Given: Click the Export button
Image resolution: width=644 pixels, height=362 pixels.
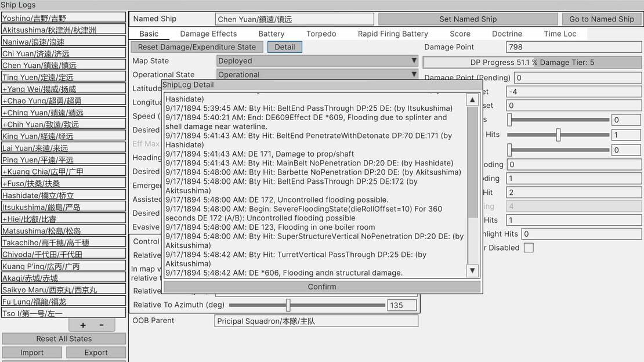Looking at the screenshot, I should (x=96, y=353).
